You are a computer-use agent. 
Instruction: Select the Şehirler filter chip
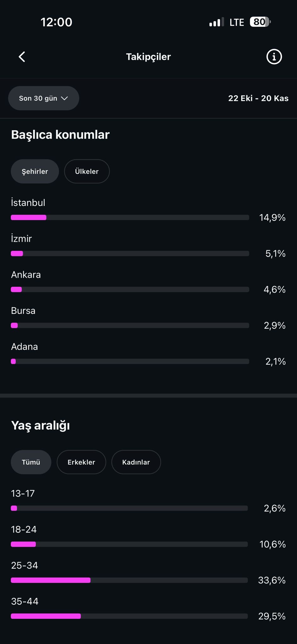pyautogui.click(x=35, y=171)
